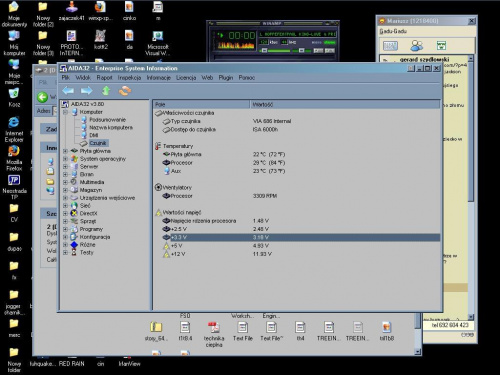Open the Microsoft Visual W... desktop icon
The width and height of the screenshot is (500, 375).
(x=158, y=43)
